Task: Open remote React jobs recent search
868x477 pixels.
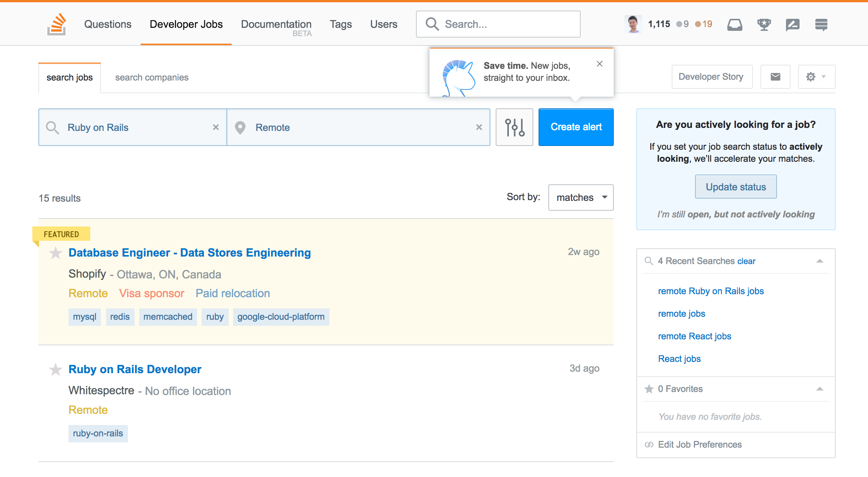Action: pos(694,336)
